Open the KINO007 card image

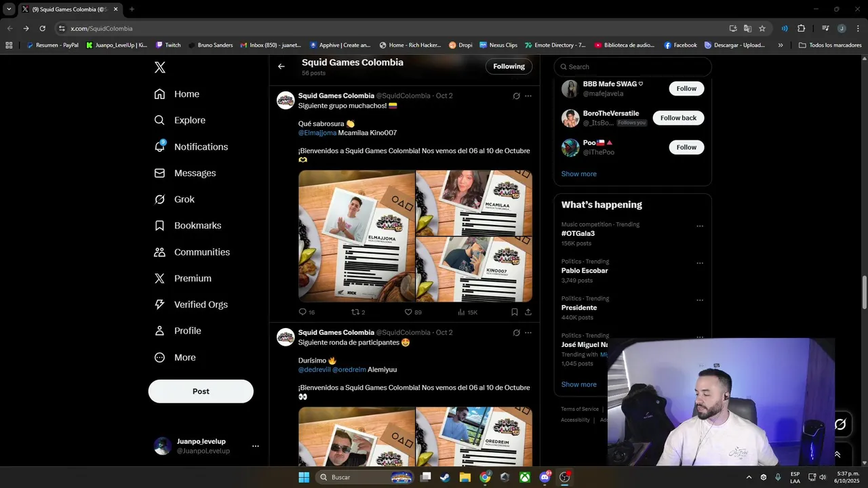[x=474, y=269]
